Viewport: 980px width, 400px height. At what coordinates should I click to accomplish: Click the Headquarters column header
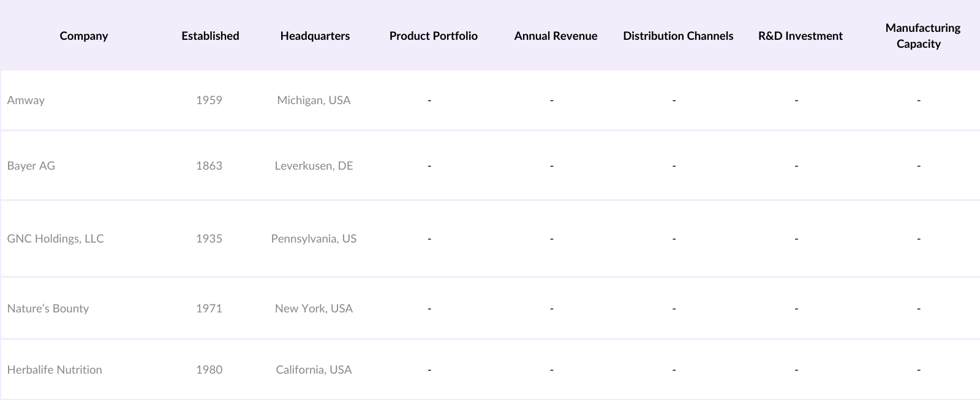coord(315,36)
